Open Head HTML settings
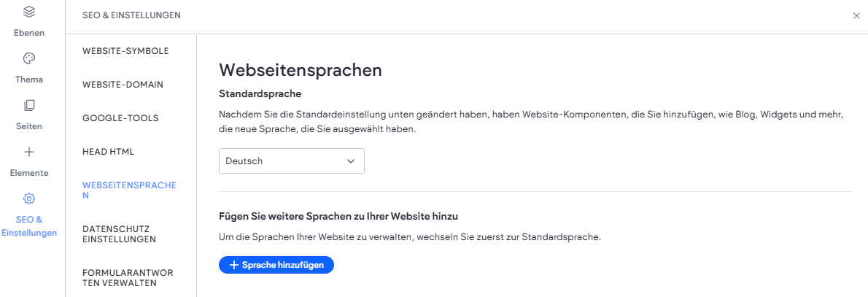The height and width of the screenshot is (297, 868). coord(109,151)
